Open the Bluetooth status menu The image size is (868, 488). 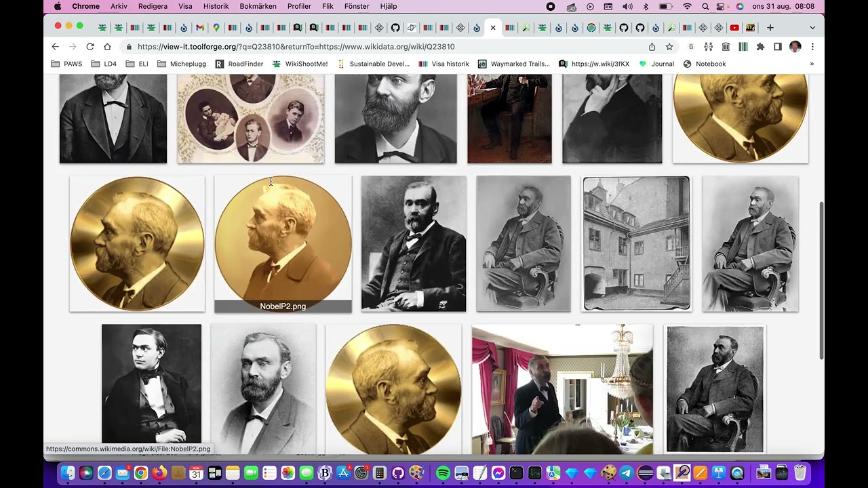coord(646,6)
